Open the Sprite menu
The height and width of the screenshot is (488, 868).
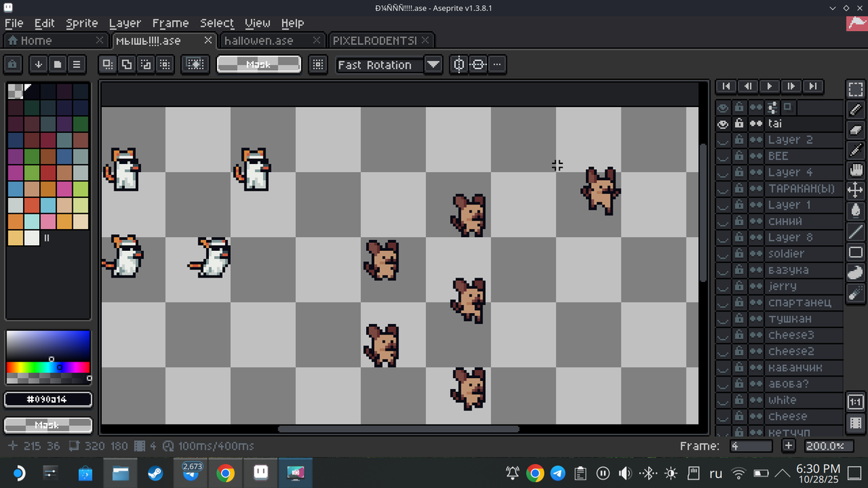click(82, 23)
